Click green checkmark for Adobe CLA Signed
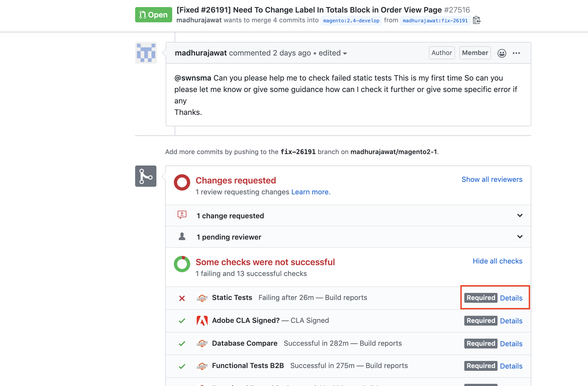588x386 pixels. (x=182, y=321)
